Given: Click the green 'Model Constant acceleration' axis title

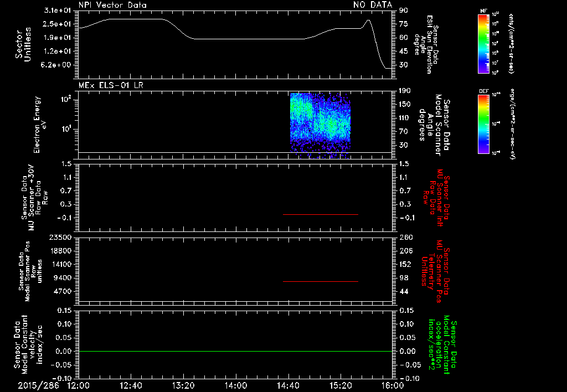Looking at the screenshot, I should point(442,345).
